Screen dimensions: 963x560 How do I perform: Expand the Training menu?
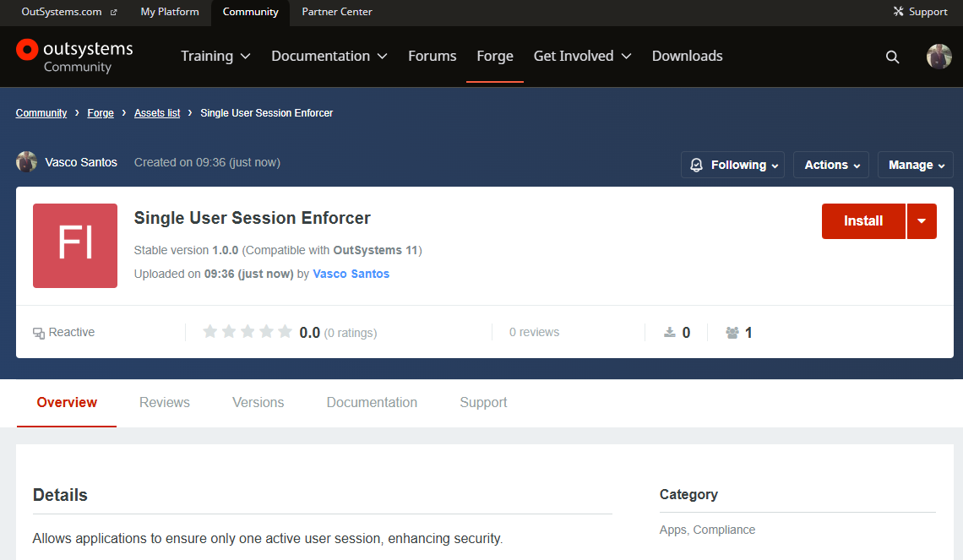[x=215, y=57]
